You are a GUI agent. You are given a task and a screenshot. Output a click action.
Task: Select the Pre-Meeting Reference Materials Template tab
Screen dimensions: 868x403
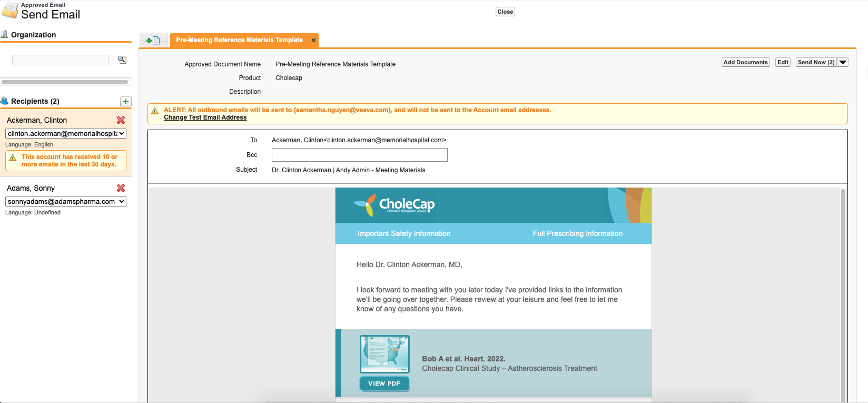(239, 40)
